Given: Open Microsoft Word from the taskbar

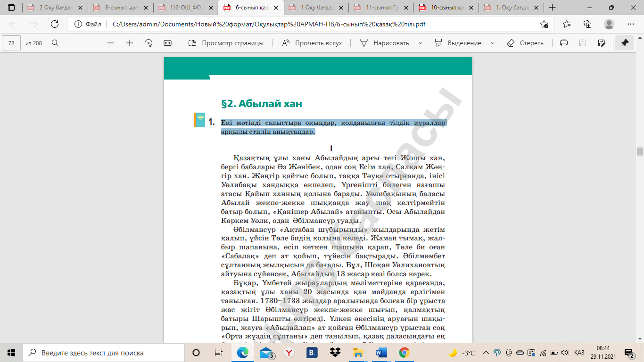Looking at the screenshot, I should click(381, 353).
